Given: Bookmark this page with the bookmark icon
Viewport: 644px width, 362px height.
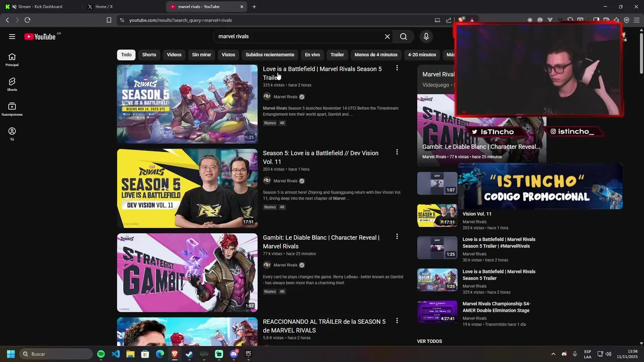Looking at the screenshot, I should tap(109, 20).
